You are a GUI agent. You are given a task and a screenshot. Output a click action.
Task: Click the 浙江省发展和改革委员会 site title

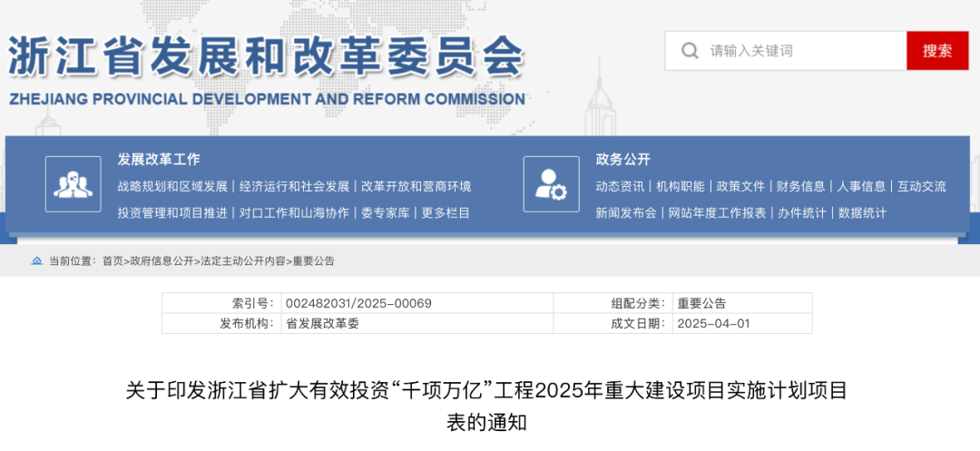tap(266, 56)
